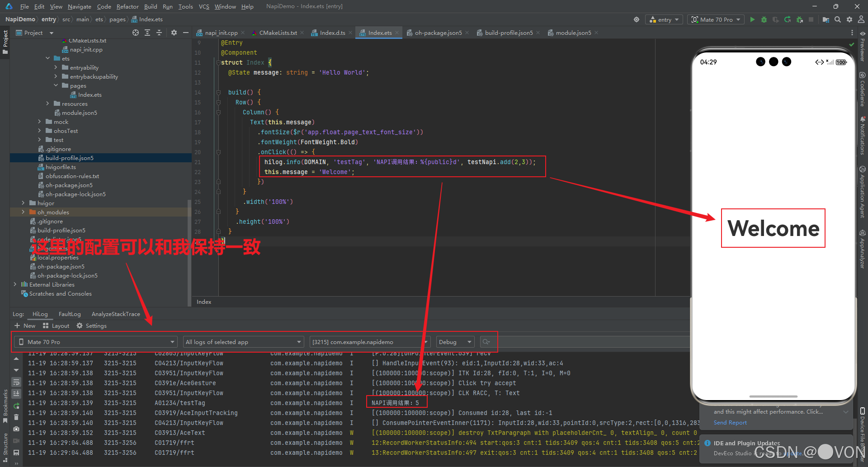Open Previewer side panel
Image resolution: width=868 pixels, height=467 pixels.
tap(863, 47)
